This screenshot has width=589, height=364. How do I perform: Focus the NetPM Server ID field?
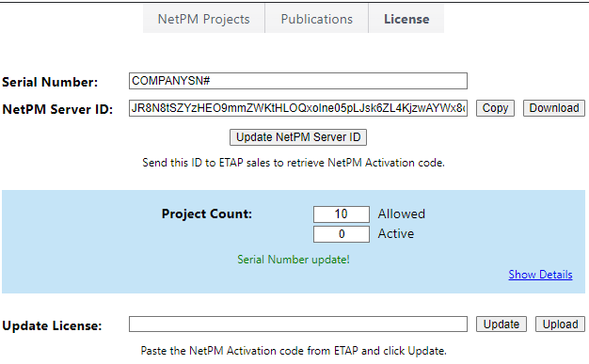(298, 108)
